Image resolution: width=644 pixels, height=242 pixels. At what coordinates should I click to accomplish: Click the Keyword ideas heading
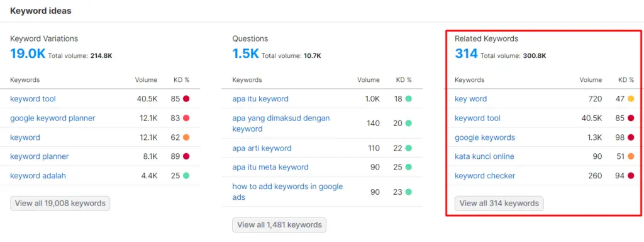(x=41, y=11)
